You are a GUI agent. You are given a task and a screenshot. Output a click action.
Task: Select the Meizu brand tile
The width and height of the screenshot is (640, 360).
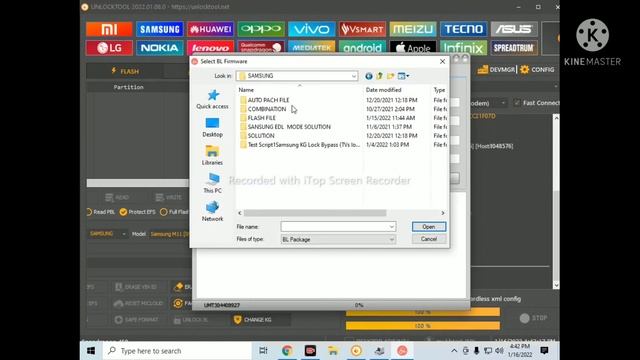tap(413, 29)
